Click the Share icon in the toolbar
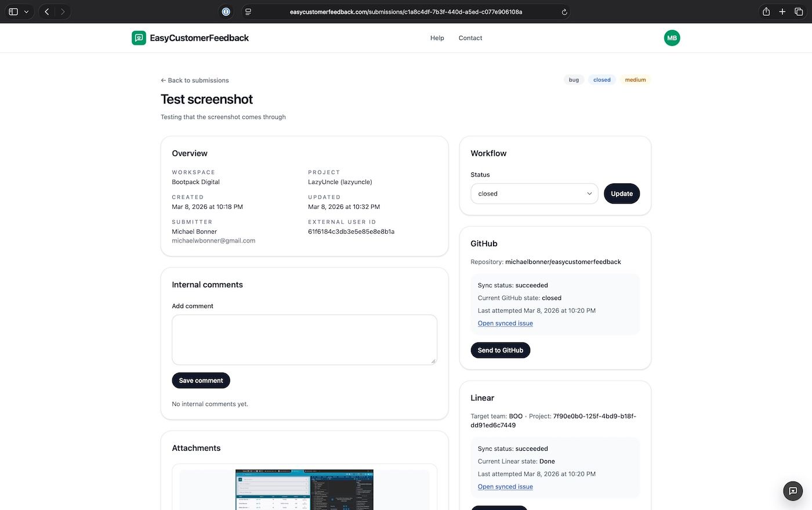 [766, 11]
